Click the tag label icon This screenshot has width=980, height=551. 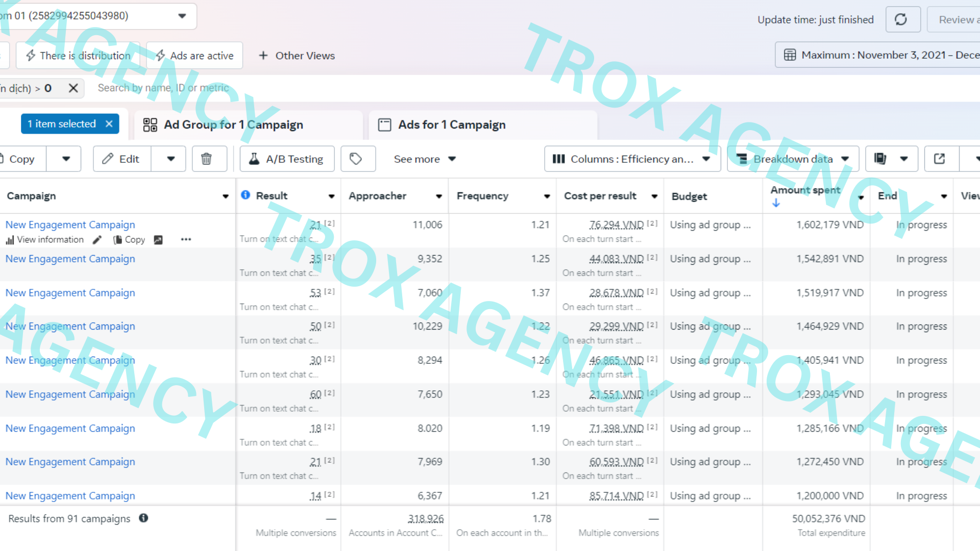click(x=356, y=159)
